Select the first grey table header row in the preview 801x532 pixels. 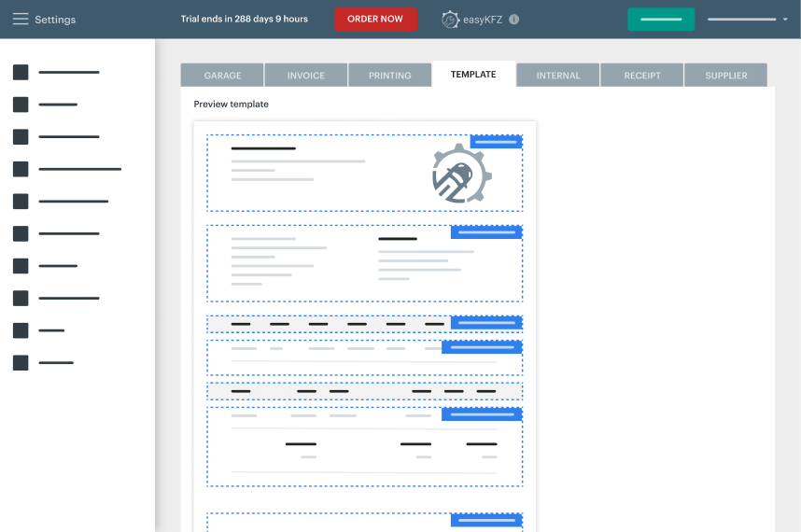pyautogui.click(x=327, y=324)
